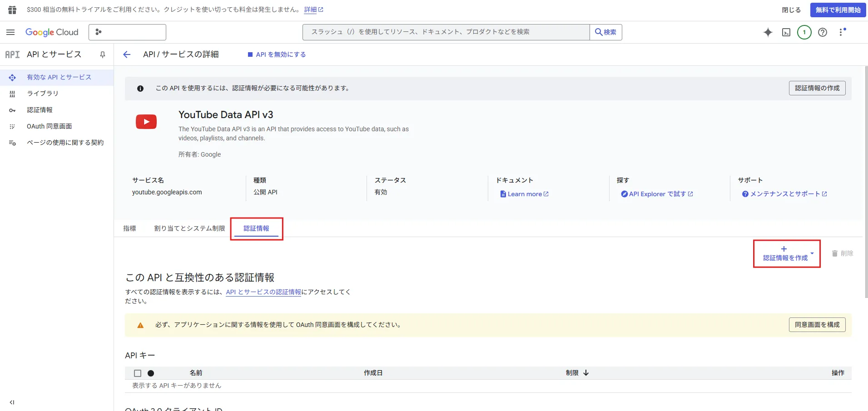Screen dimensions: 868x411
Task: Open API とサービスの認証情報 link
Action: click(263, 292)
